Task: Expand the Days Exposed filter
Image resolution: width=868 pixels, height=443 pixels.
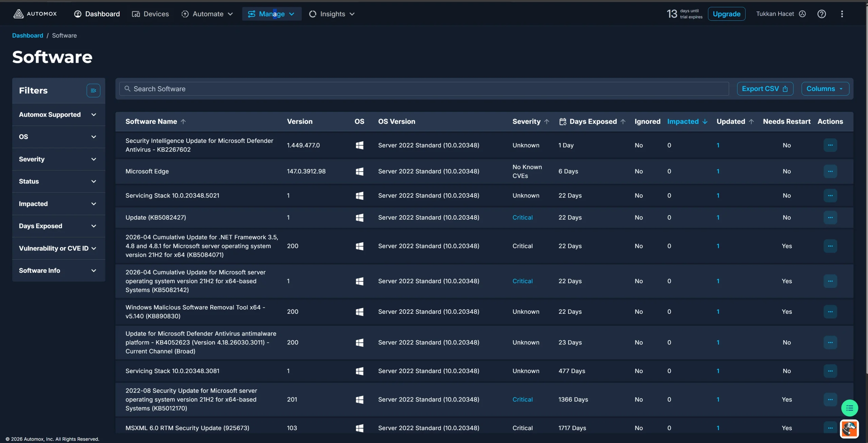Action: (x=59, y=226)
